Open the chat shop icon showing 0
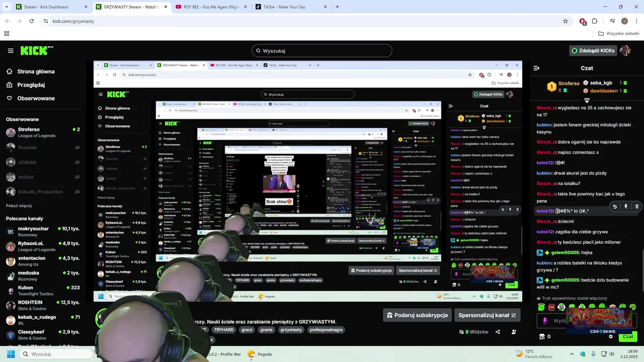This screenshot has width=644, height=362. pos(545,336)
